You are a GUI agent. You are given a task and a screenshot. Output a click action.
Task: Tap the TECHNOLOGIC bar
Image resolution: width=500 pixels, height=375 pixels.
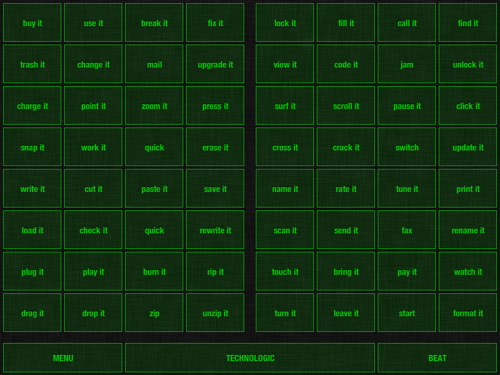[250, 358]
